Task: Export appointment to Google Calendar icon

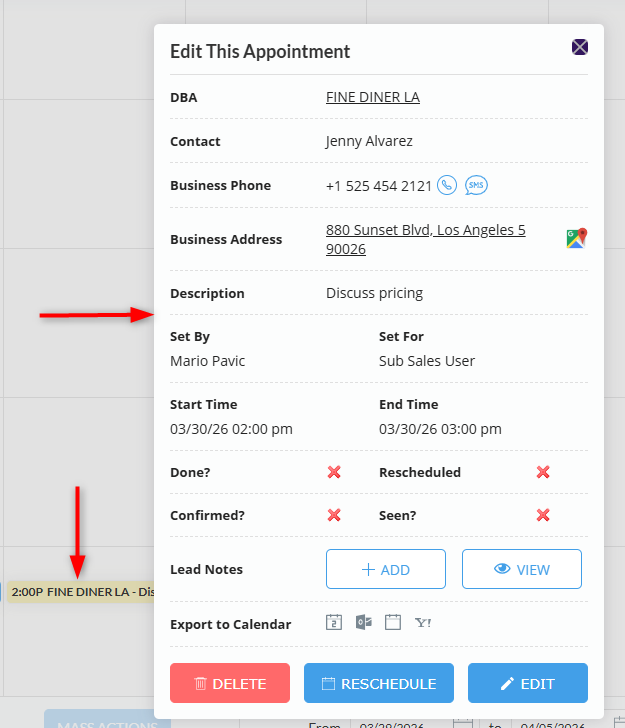Action: [x=334, y=622]
